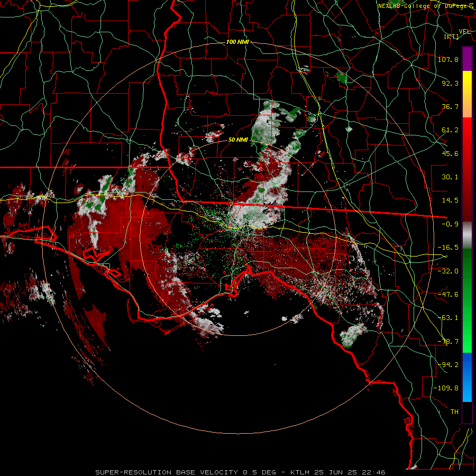Select the -109.8 value on velocity scale
476x476 pixels.
point(446,388)
